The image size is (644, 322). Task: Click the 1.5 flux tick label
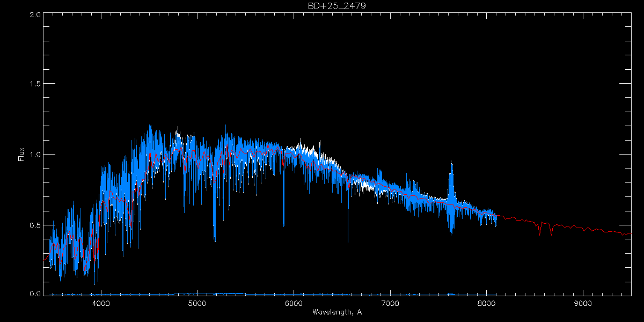(35, 84)
